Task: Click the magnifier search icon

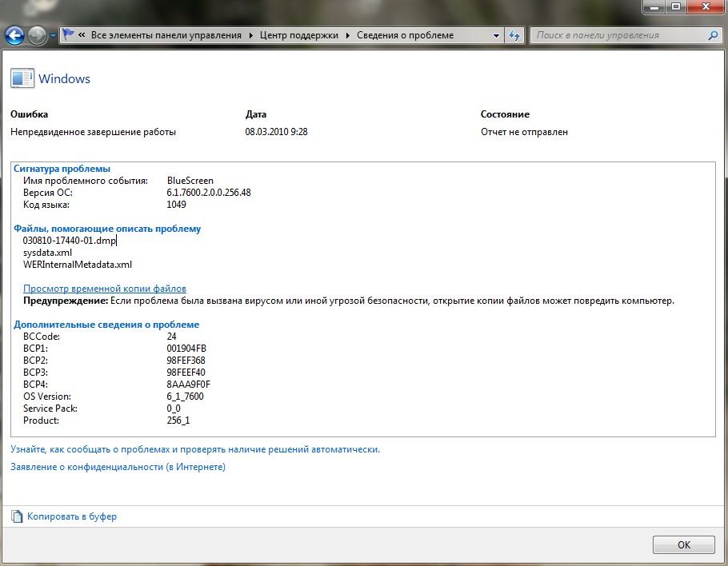Action: [713, 35]
